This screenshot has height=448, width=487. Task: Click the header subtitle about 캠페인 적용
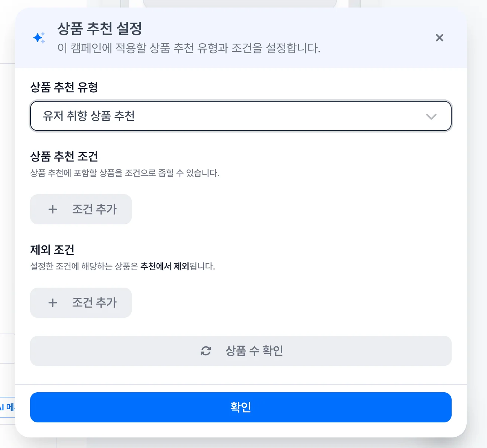(189, 48)
